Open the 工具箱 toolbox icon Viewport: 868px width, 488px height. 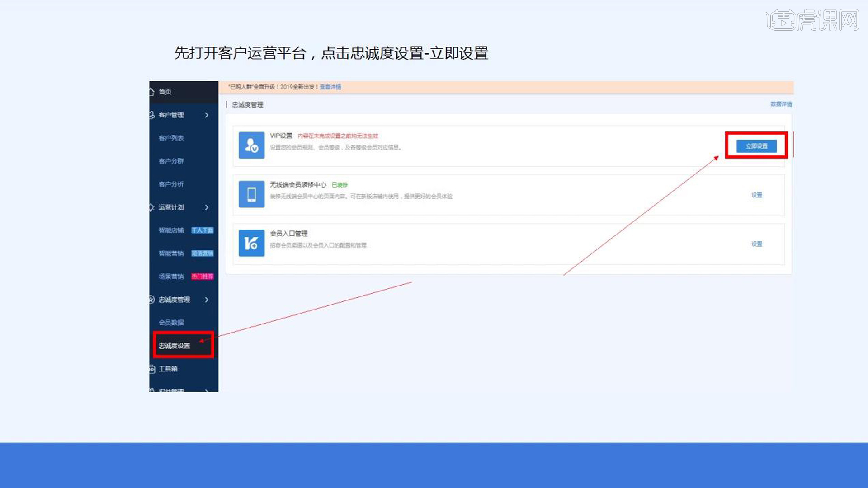(x=151, y=369)
